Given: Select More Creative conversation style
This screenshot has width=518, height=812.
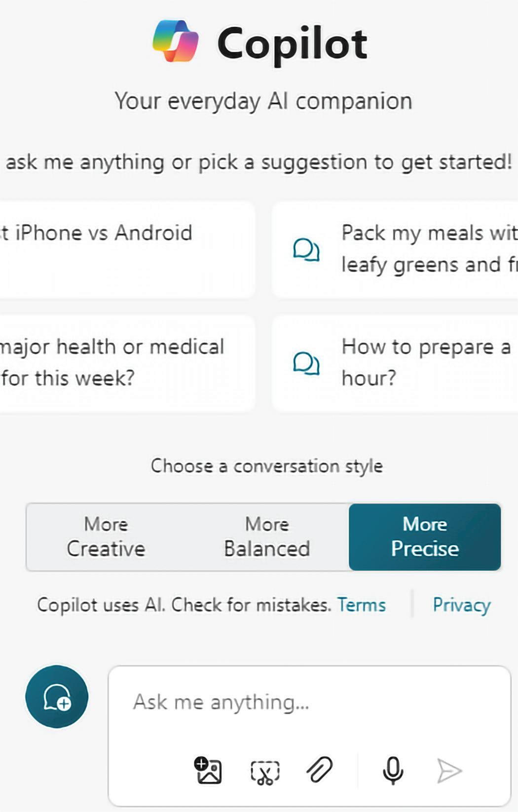Looking at the screenshot, I should coord(106,537).
